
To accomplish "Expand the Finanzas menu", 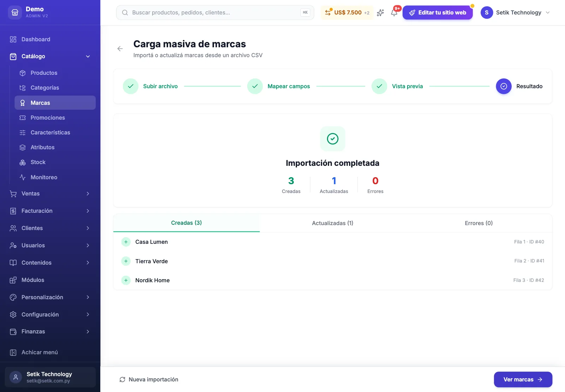I will (50, 331).
